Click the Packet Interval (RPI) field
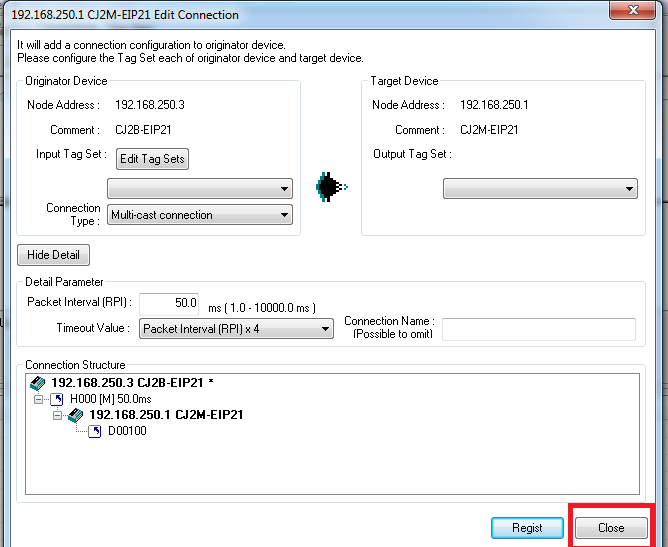Viewport: 668px width, 547px height. click(169, 303)
